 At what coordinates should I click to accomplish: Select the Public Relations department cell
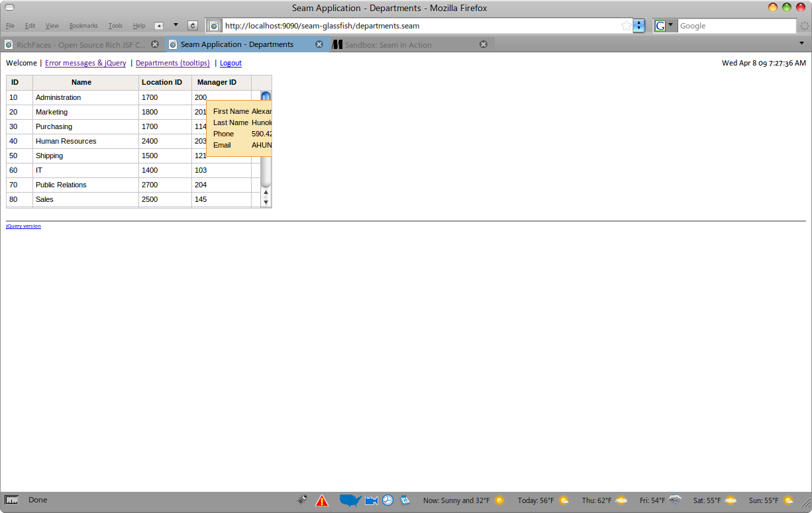click(85, 185)
